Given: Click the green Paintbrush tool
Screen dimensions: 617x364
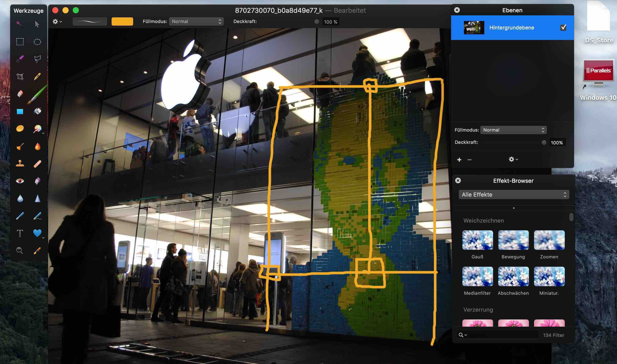Looking at the screenshot, I should click(37, 94).
